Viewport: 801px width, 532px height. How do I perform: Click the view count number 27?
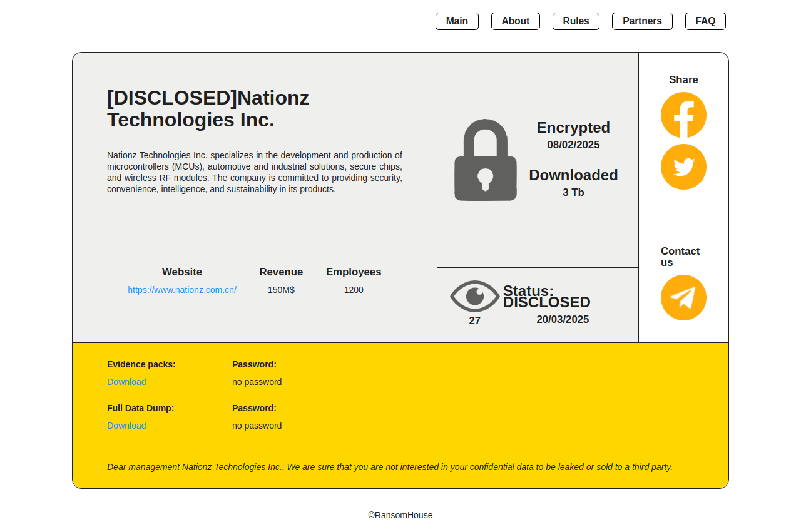point(475,321)
